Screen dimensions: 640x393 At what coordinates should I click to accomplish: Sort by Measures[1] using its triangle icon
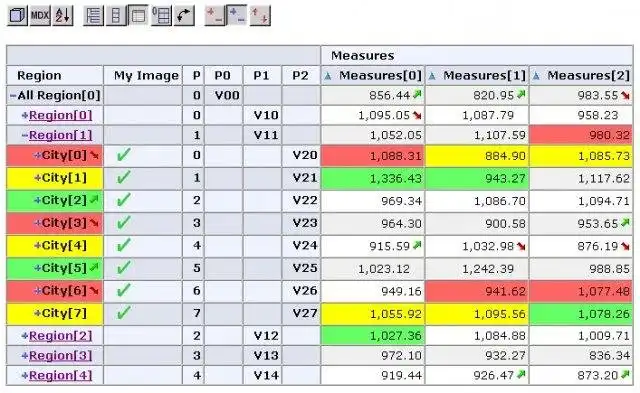(432, 76)
